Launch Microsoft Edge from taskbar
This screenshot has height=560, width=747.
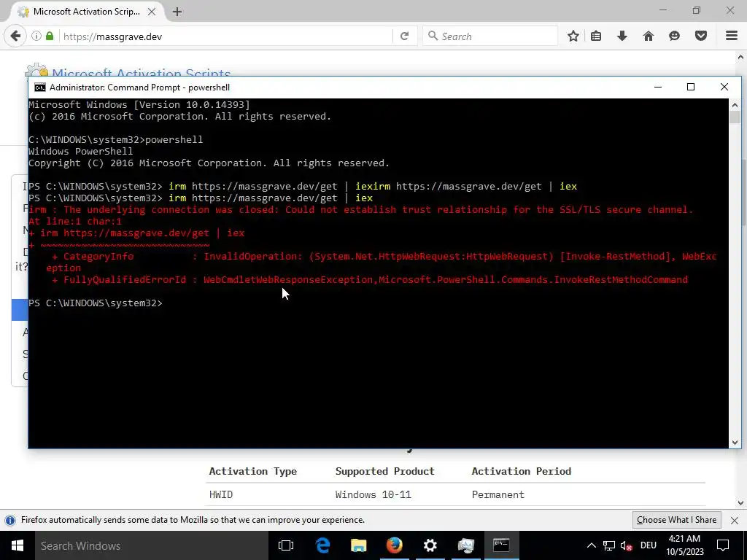tap(322, 545)
